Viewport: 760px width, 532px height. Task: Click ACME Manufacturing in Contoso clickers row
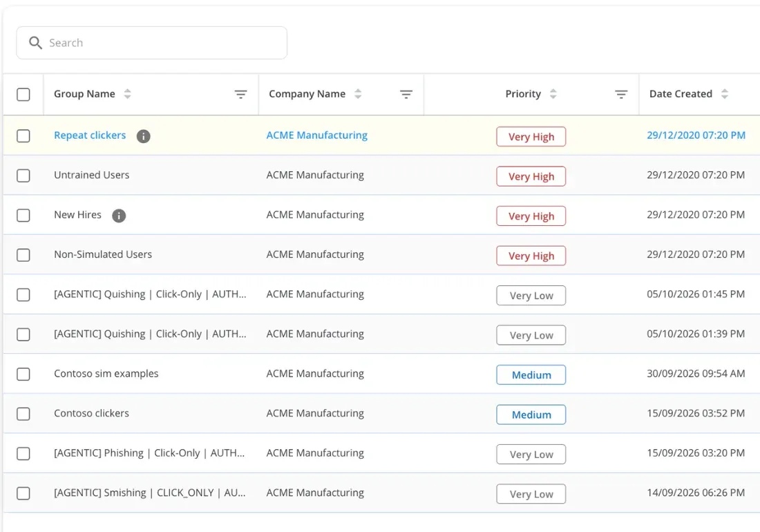[315, 413]
